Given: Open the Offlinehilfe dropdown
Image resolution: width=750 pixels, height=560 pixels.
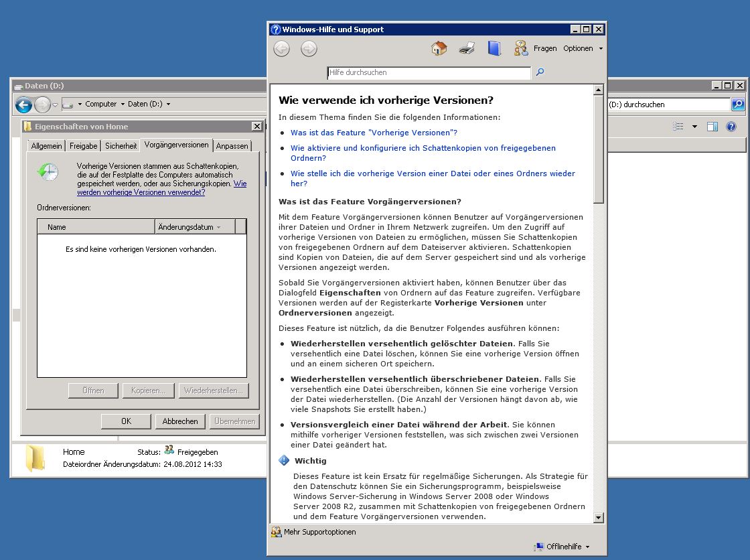Looking at the screenshot, I should coord(568,547).
